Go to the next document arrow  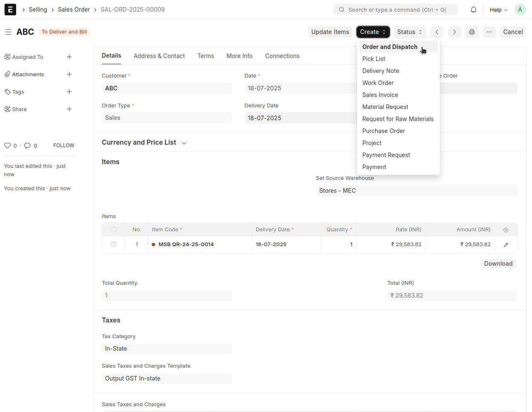454,32
